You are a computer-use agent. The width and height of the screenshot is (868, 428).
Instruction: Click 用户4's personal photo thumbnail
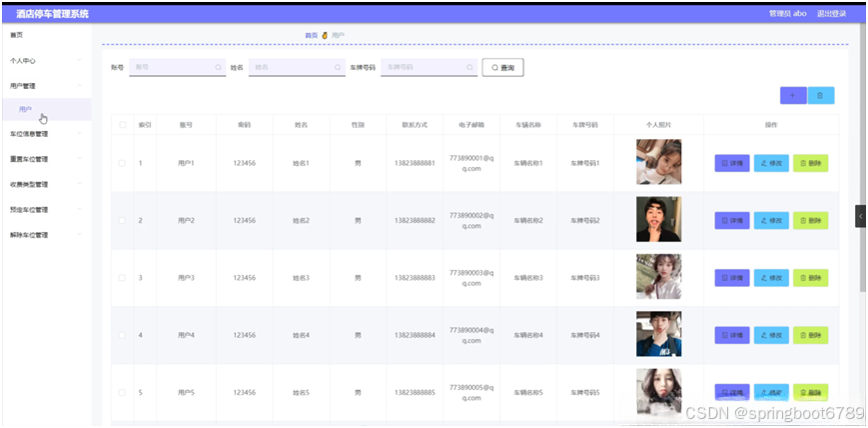pyautogui.click(x=659, y=334)
